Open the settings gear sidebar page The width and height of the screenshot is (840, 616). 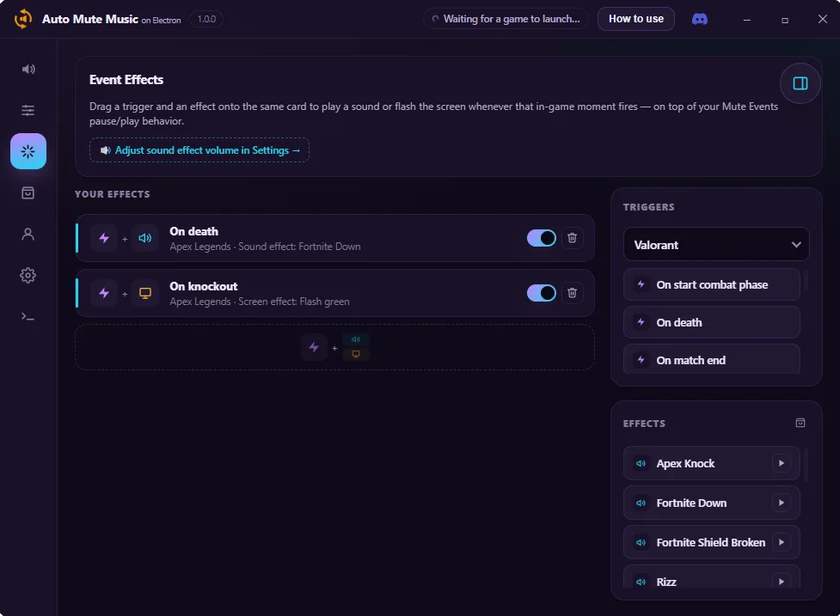click(28, 275)
